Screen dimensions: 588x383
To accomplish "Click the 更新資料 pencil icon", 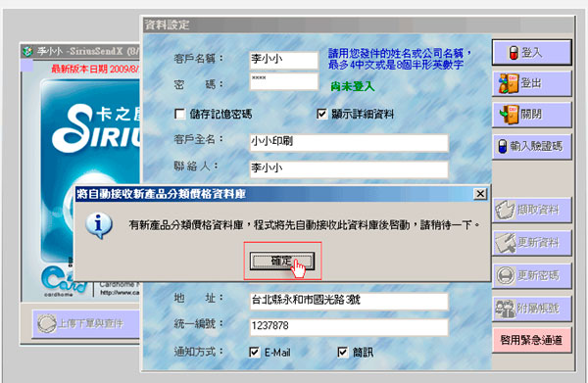I will tap(505, 243).
